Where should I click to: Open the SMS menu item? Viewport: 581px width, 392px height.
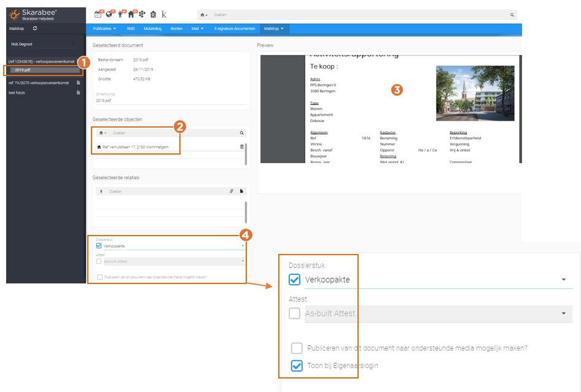point(131,28)
